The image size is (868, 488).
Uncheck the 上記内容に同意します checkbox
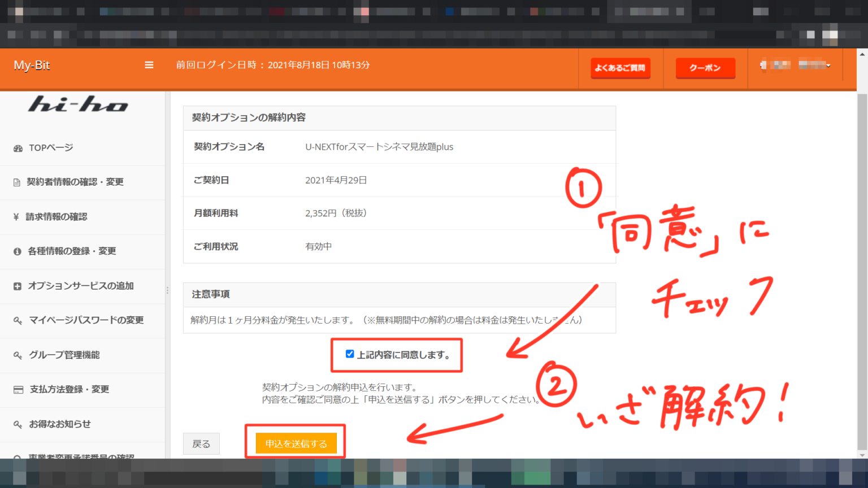(349, 354)
